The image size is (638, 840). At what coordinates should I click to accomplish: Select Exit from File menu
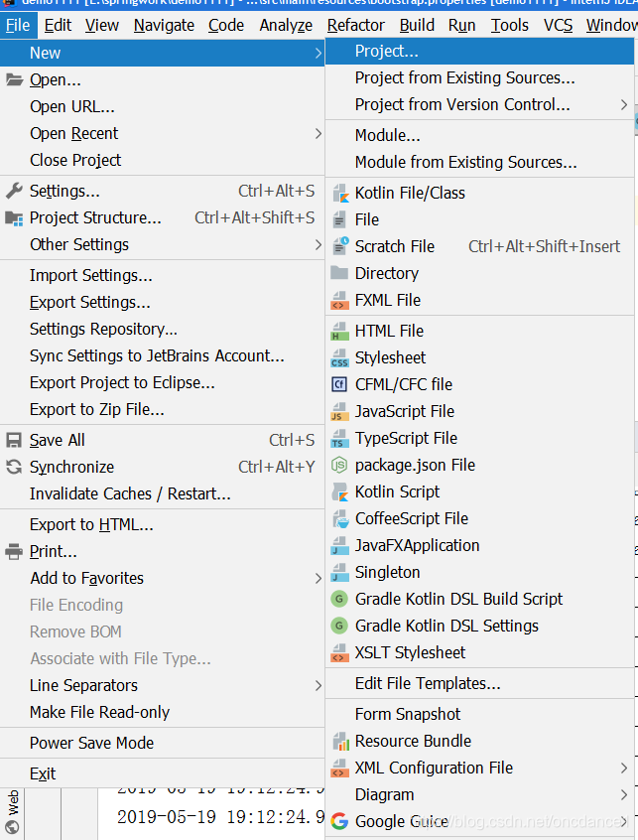(x=162, y=773)
